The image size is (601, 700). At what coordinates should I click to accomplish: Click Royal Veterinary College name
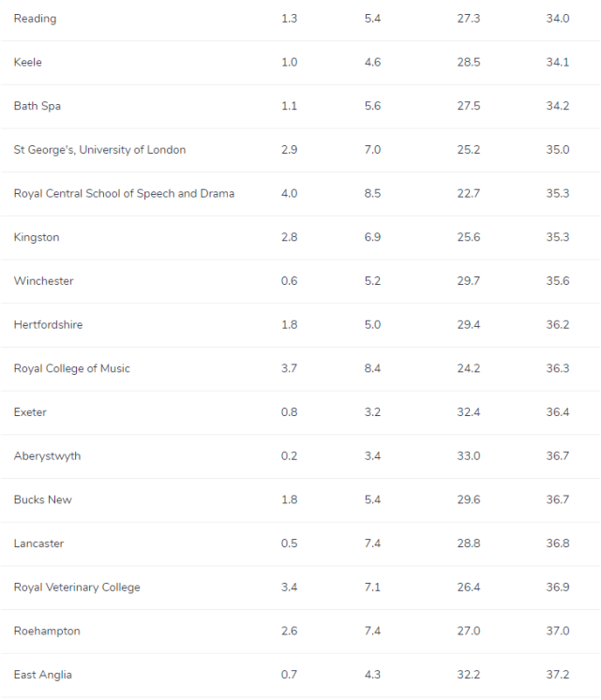click(x=77, y=588)
